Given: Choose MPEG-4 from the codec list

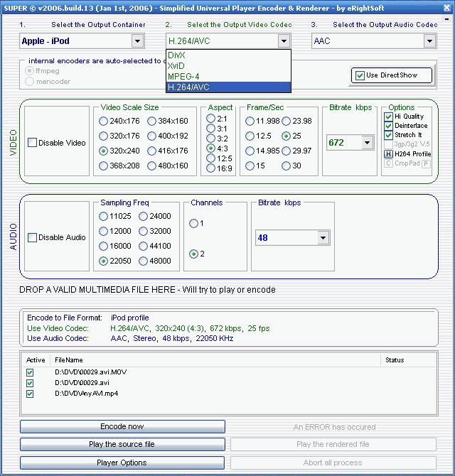Looking at the screenshot, I should [228, 77].
